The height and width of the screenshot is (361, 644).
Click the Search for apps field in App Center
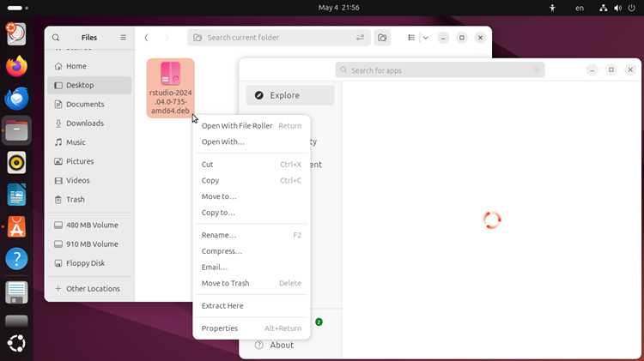(440, 70)
